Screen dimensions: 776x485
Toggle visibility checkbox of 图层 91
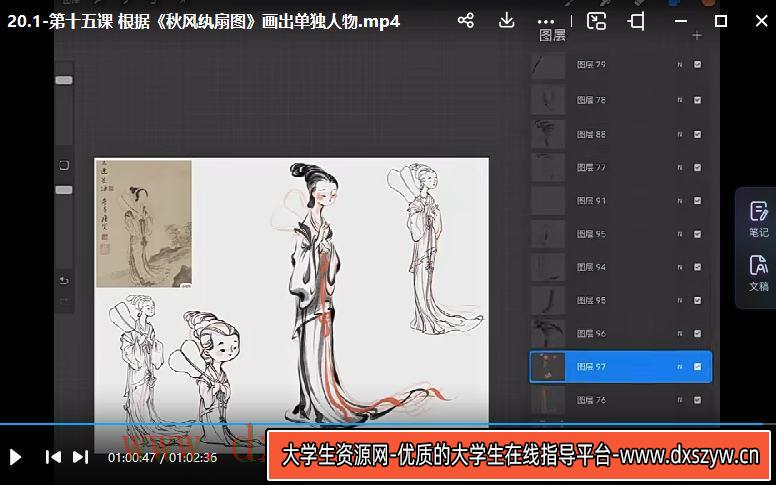point(697,200)
